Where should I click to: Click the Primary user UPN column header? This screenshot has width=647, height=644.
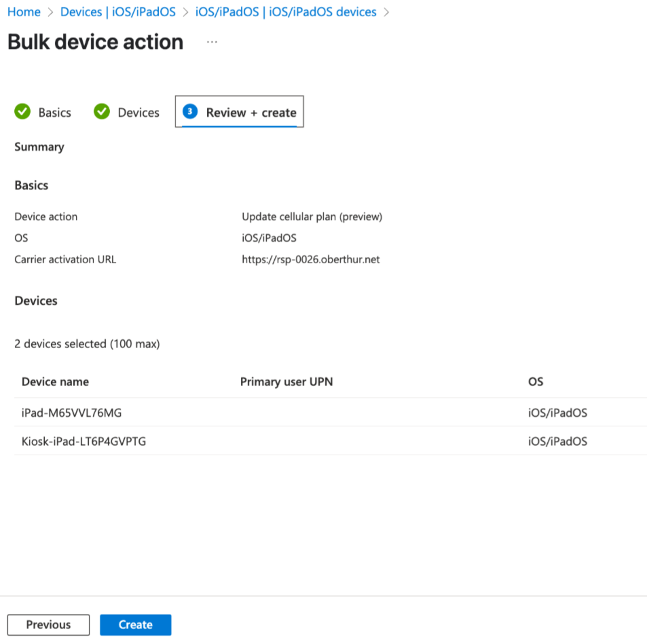coord(286,381)
